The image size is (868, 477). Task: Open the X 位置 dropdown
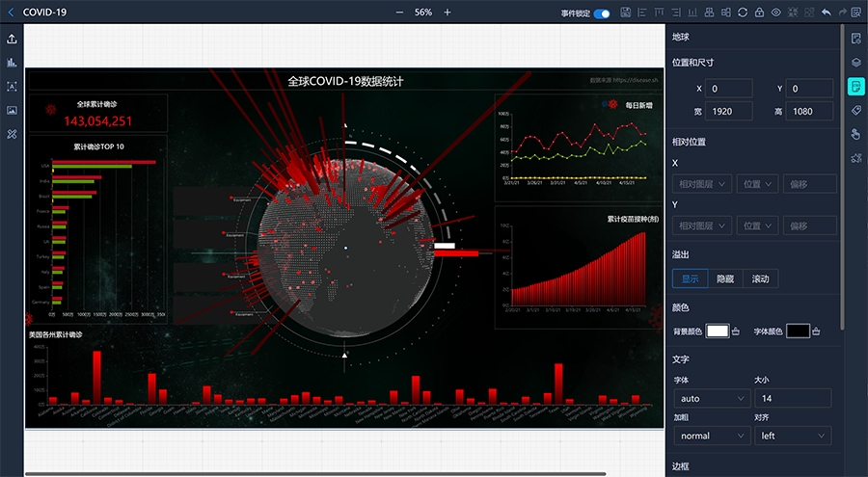click(x=758, y=184)
